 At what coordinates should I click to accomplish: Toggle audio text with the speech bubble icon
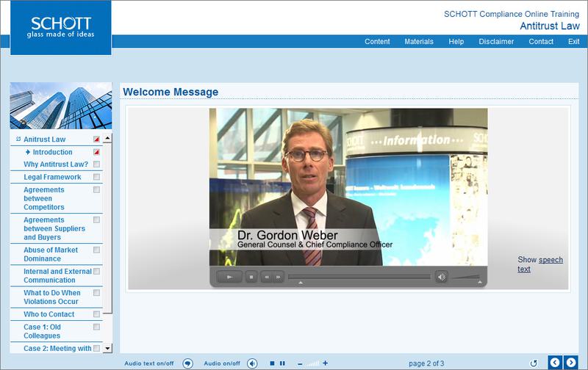(187, 363)
